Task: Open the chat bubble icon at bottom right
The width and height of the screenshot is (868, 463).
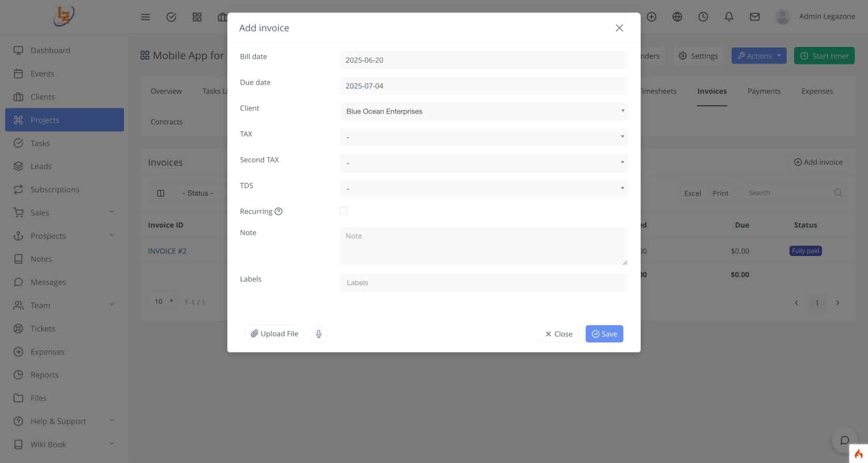Action: click(x=845, y=440)
